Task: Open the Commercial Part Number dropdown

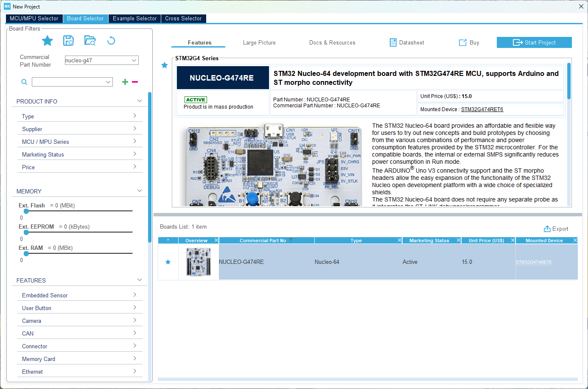Action: click(x=134, y=61)
